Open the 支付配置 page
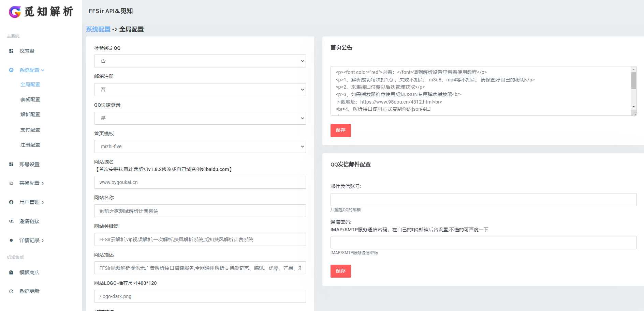This screenshot has height=311, width=644. pos(30,129)
